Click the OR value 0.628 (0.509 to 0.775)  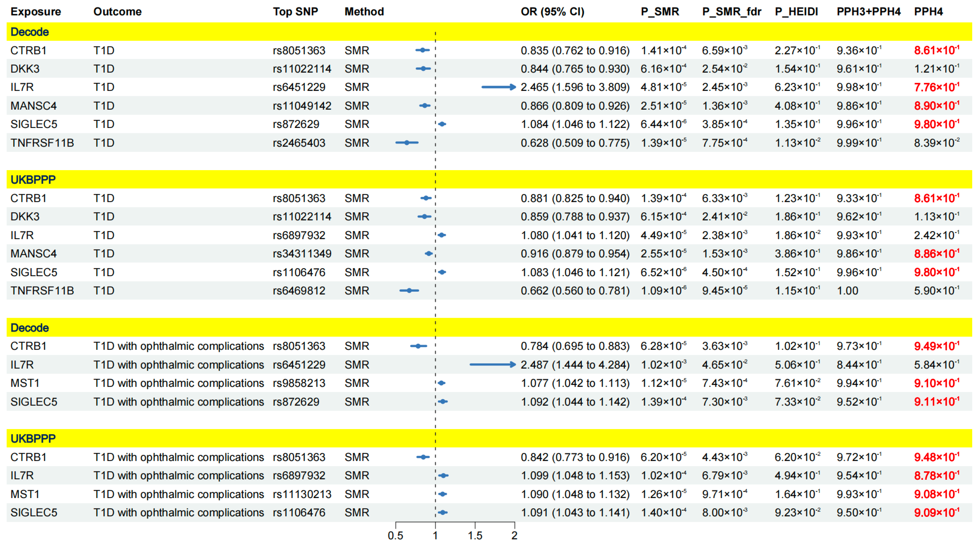(x=575, y=143)
